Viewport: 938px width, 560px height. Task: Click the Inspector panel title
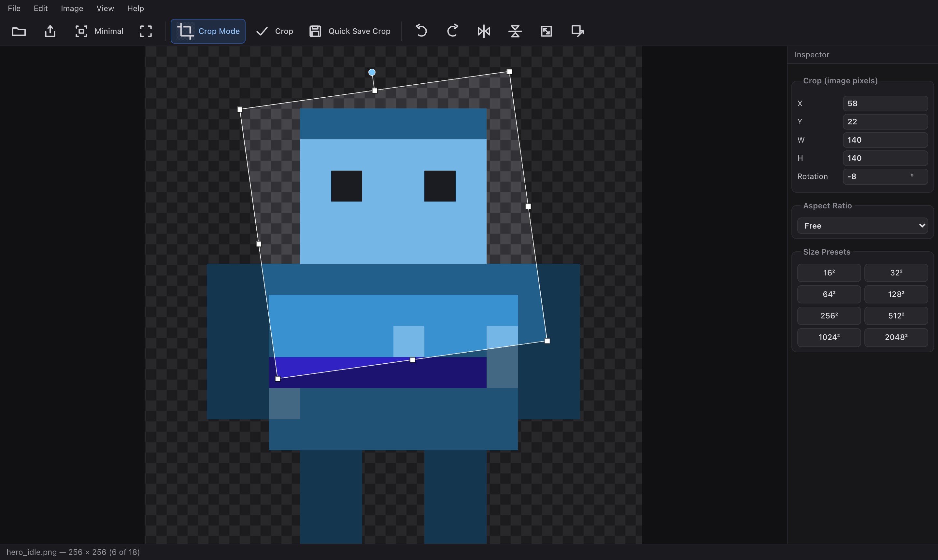(812, 55)
